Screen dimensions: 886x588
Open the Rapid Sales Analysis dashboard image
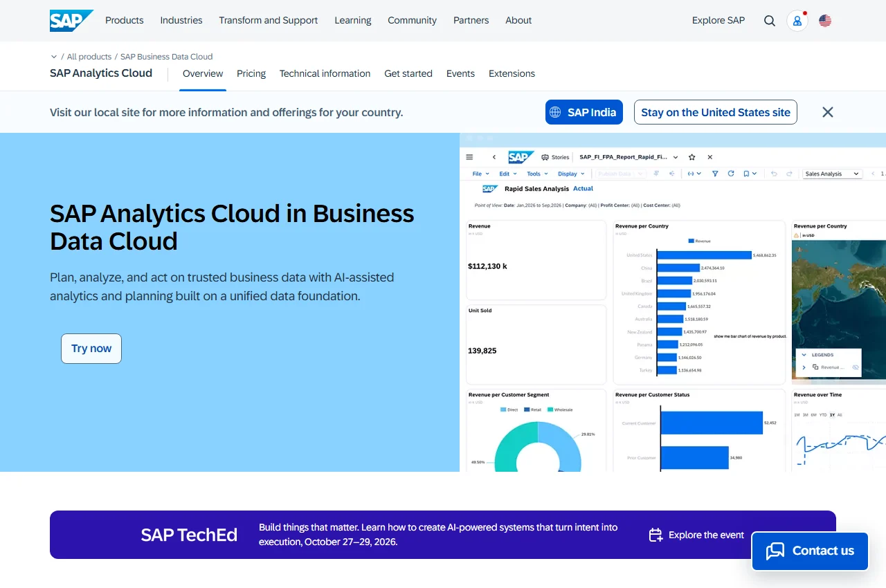(x=673, y=302)
